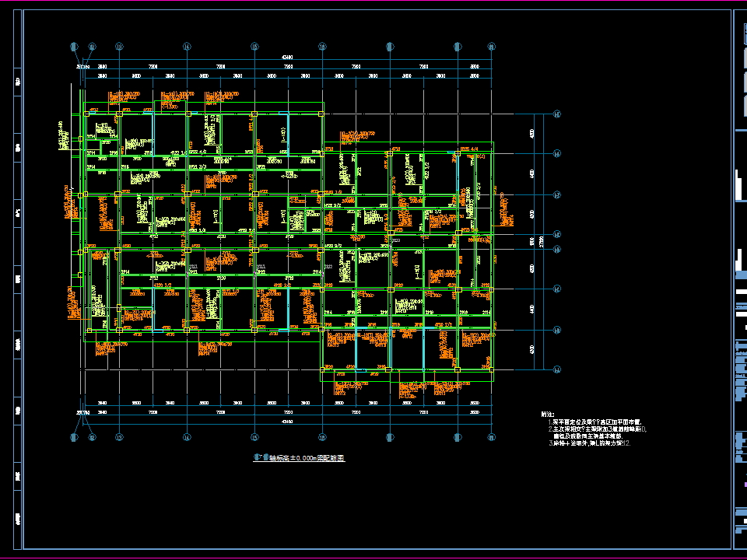The width and height of the screenshot is (747, 560).
Task: Select the revision strip along the left margin
Action: coord(17,280)
